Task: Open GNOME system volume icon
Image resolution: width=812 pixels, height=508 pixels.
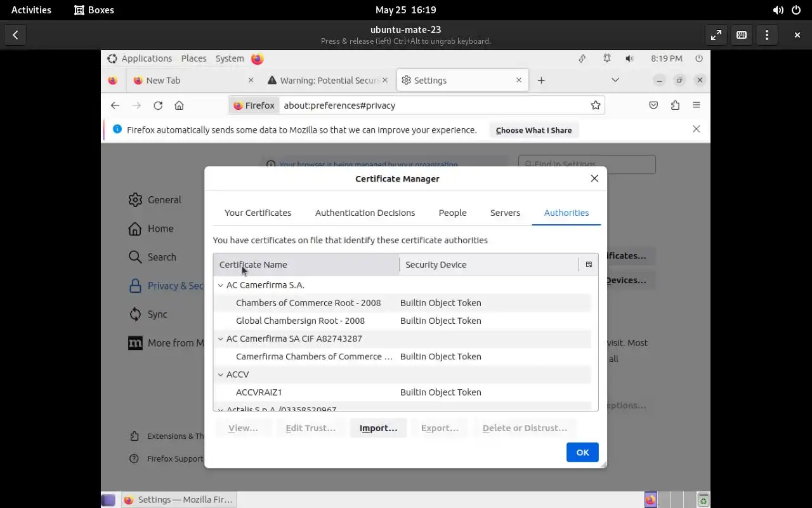Action: (x=778, y=10)
